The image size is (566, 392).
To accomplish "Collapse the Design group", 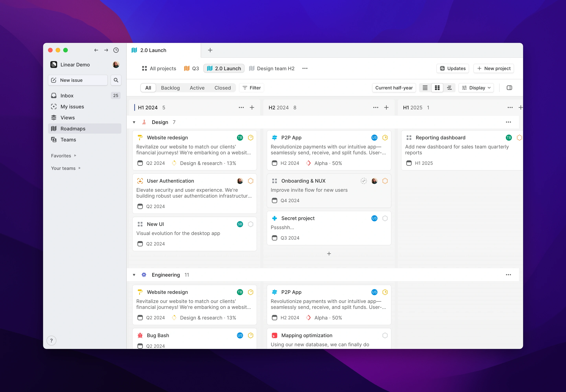I will tap(134, 122).
